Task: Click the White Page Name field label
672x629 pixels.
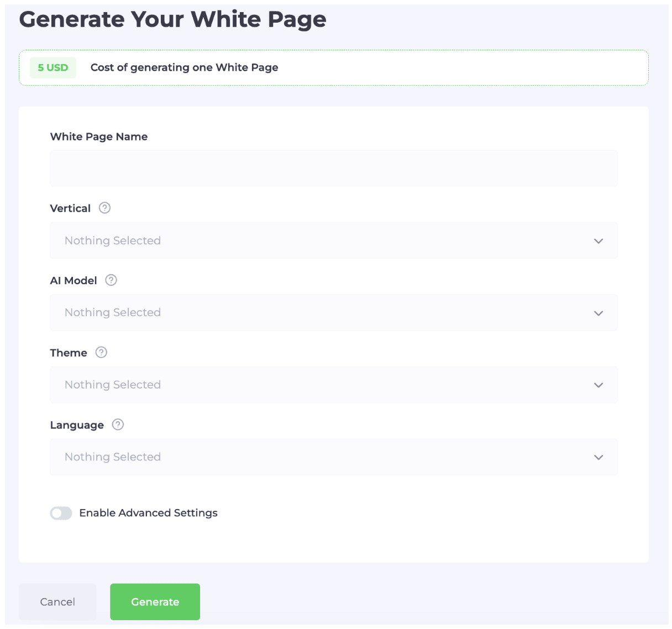Action: point(99,137)
